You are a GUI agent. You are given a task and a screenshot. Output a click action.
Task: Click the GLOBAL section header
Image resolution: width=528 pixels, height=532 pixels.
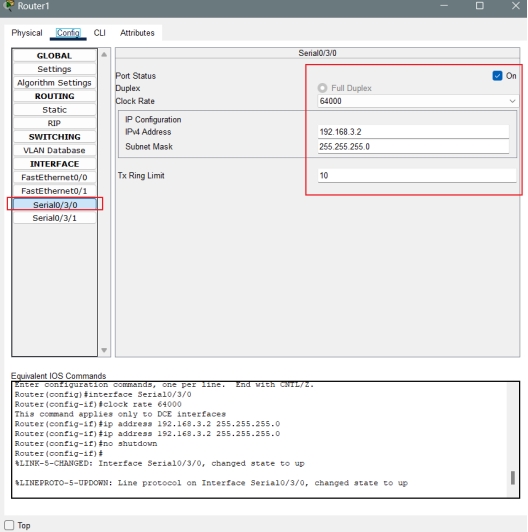click(x=54, y=55)
